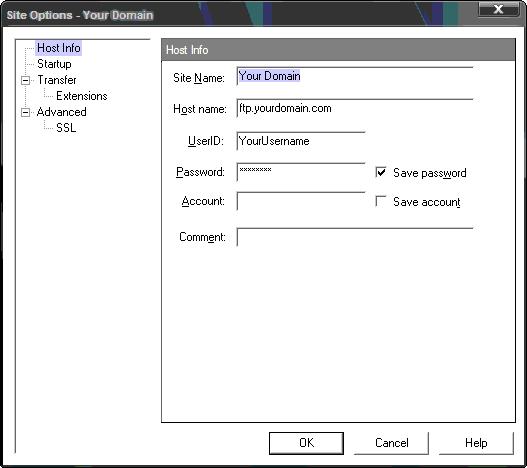Select Host Info in the tree

pyautogui.click(x=58, y=48)
